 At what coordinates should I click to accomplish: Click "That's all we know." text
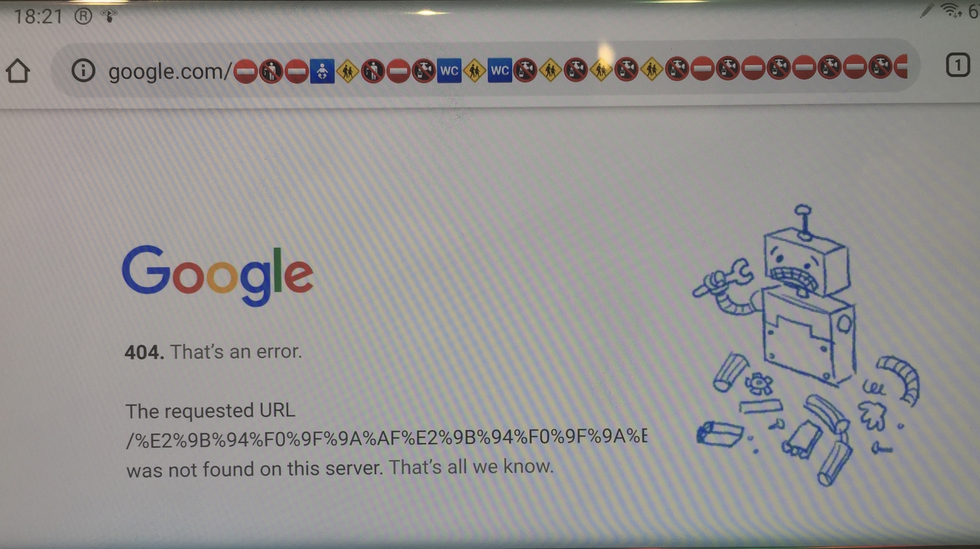(x=471, y=467)
